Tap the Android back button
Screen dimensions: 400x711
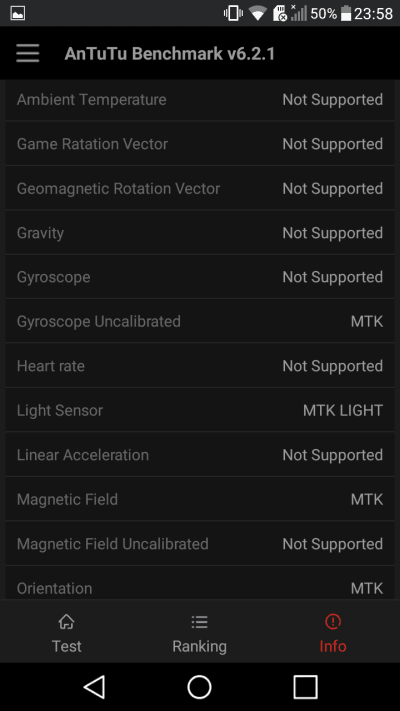click(95, 687)
